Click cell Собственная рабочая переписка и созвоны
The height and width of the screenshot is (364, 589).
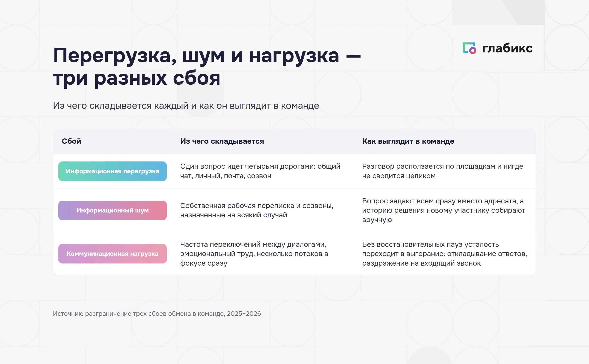coord(257,210)
